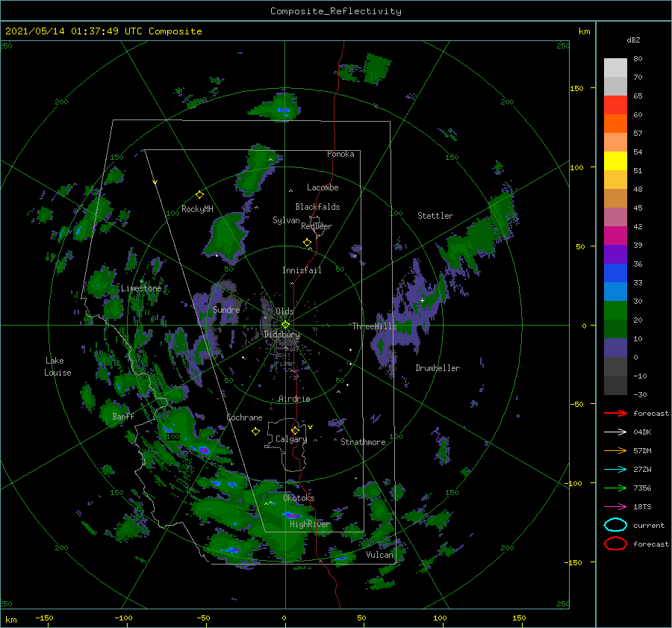Screen dimensions: 672x628
Task: Click the 18TS legend label
Action: [642, 507]
